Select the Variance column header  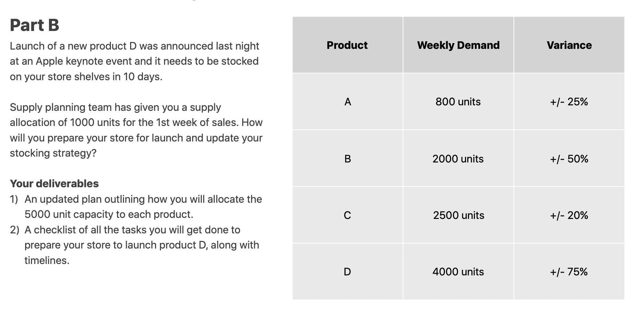pos(569,45)
